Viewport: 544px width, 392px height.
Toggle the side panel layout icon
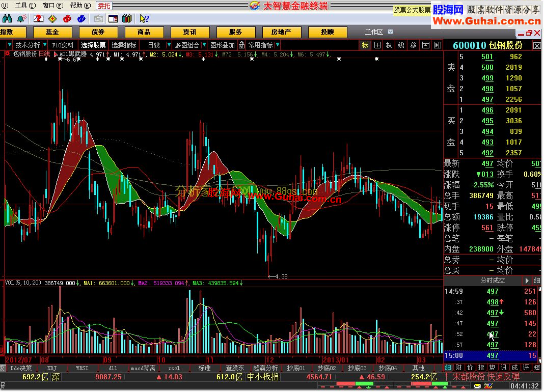click(x=113, y=18)
